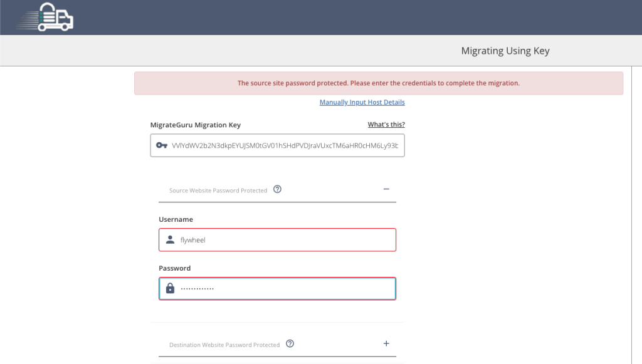Open the Manually Input Host Details link

[362, 102]
